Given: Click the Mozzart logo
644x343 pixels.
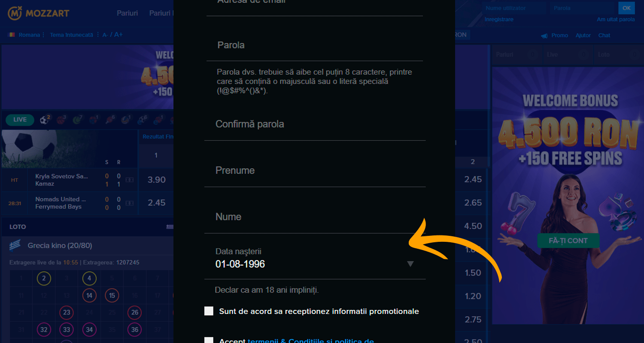Looking at the screenshot, I should (38, 13).
